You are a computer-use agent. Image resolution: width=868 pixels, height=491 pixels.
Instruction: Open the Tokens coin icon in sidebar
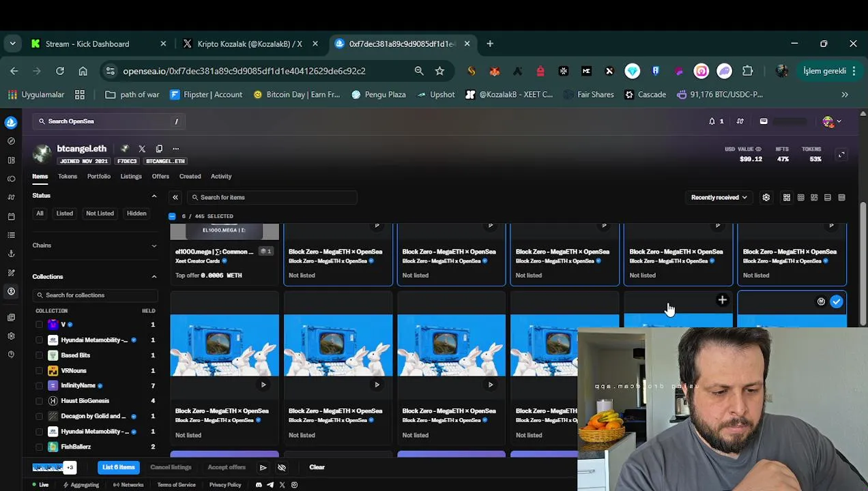(11, 179)
